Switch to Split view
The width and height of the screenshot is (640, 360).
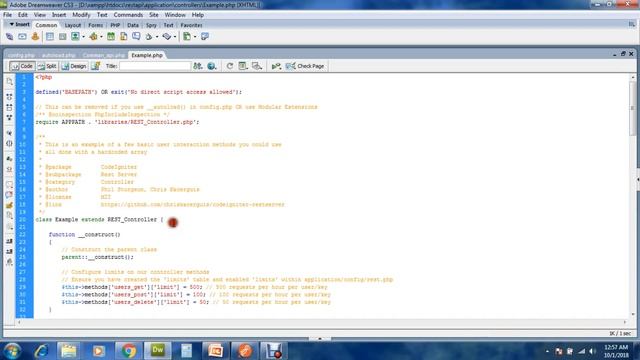tap(47, 66)
